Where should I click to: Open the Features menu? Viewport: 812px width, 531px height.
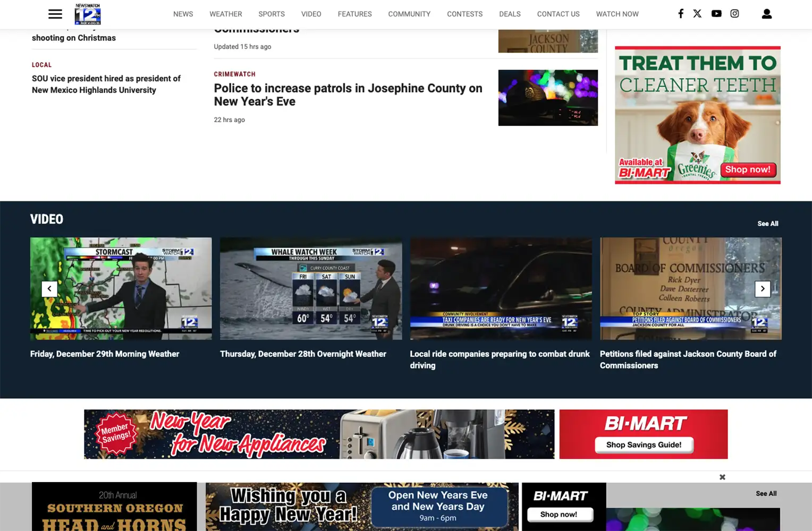pos(354,14)
